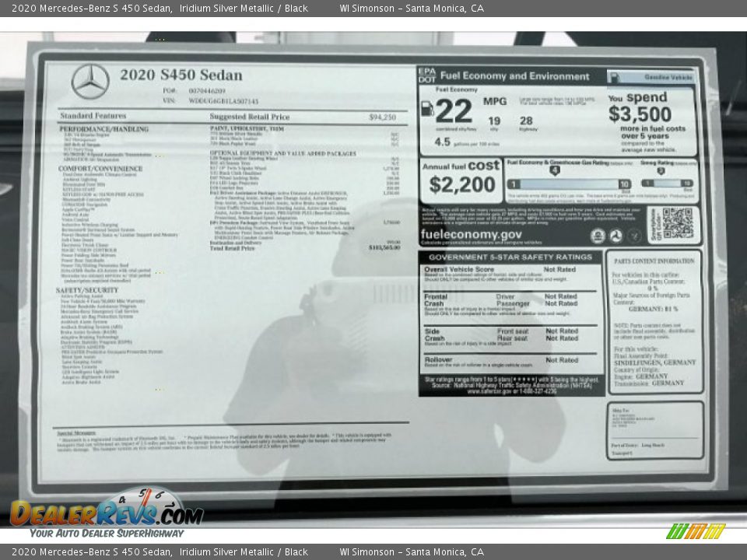This screenshot has height=560, width=747.
Task: Click the Mercedes-Benz star logo on the sticker
Action: click(90, 82)
